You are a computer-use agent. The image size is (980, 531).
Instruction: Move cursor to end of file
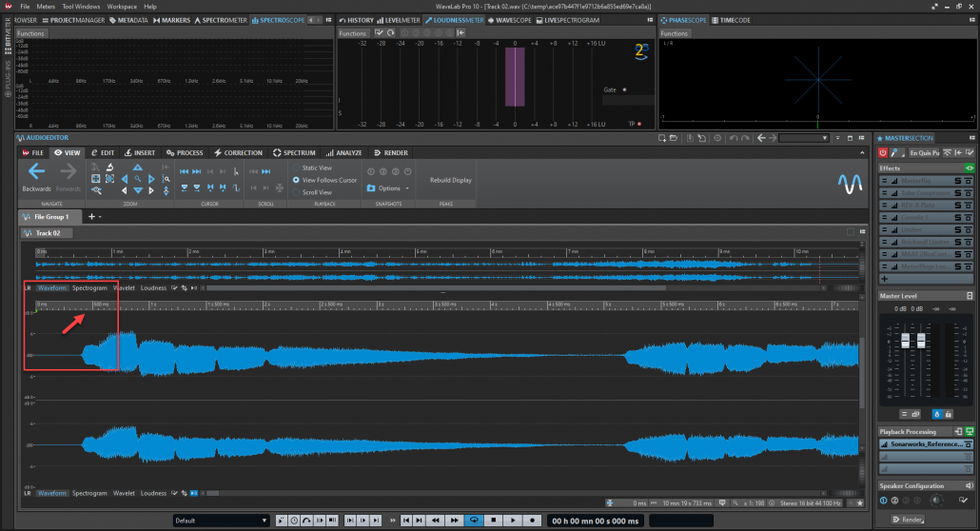coord(197,171)
